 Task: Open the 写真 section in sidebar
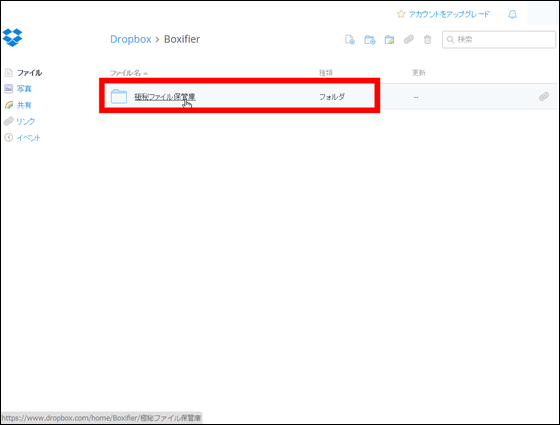coord(24,89)
